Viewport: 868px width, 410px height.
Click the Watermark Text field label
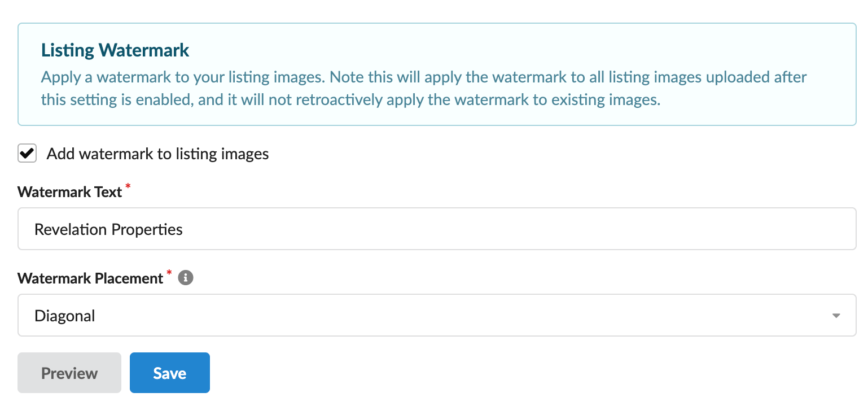point(70,192)
